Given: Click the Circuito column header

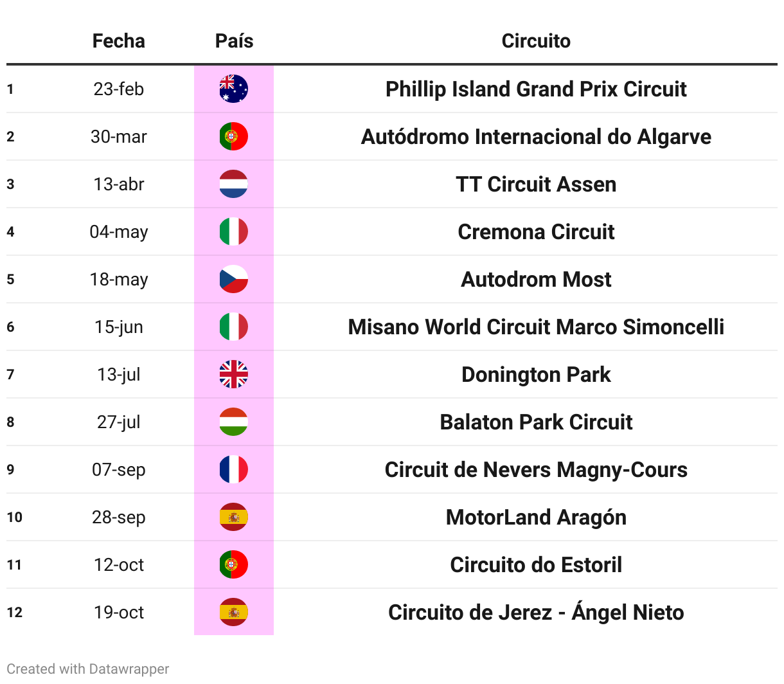Looking at the screenshot, I should [536, 41].
